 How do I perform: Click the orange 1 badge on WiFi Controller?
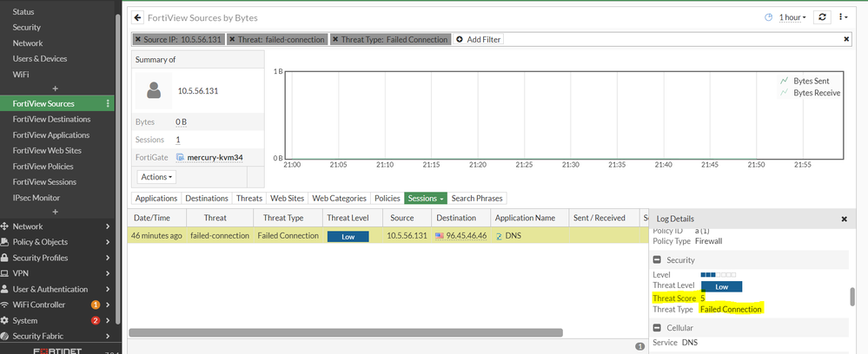[x=96, y=305]
